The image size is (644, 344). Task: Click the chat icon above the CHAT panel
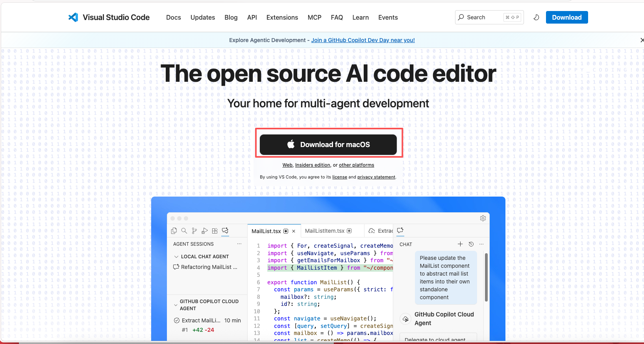[400, 230]
